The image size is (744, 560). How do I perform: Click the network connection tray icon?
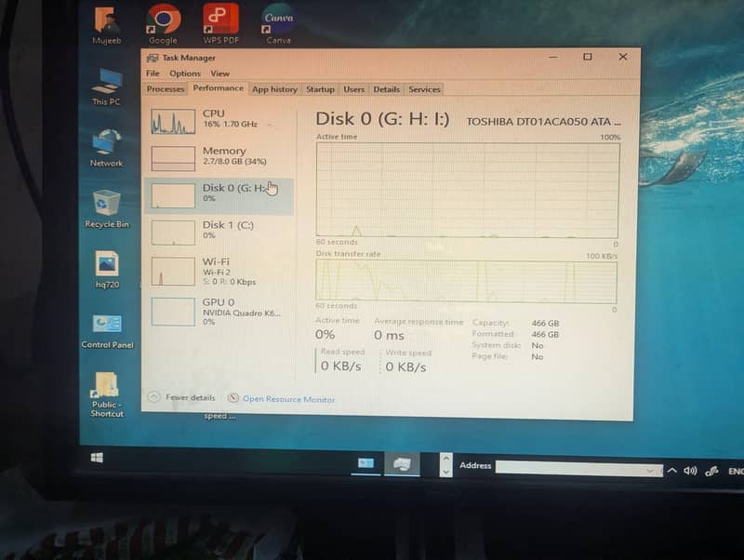pyautogui.click(x=711, y=471)
